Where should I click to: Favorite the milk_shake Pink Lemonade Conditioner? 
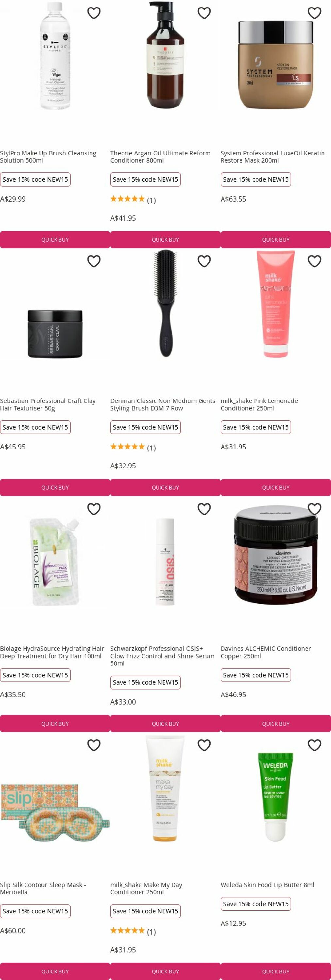pos(314,261)
